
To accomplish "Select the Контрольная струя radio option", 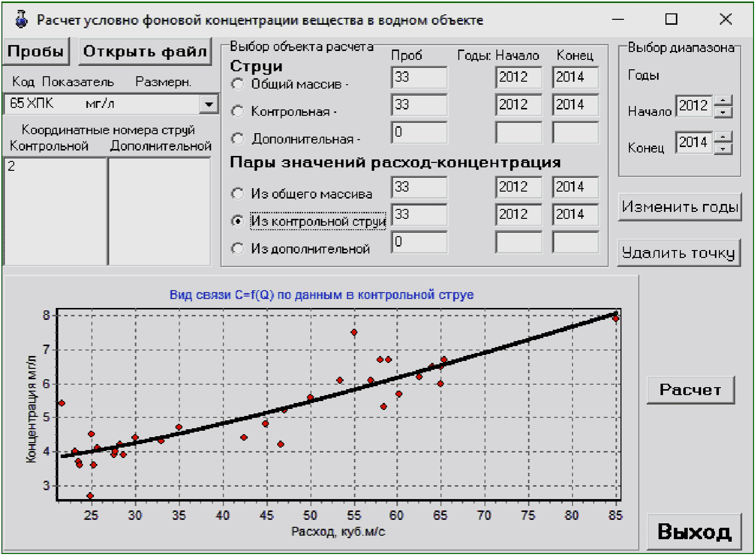I will click(x=237, y=111).
